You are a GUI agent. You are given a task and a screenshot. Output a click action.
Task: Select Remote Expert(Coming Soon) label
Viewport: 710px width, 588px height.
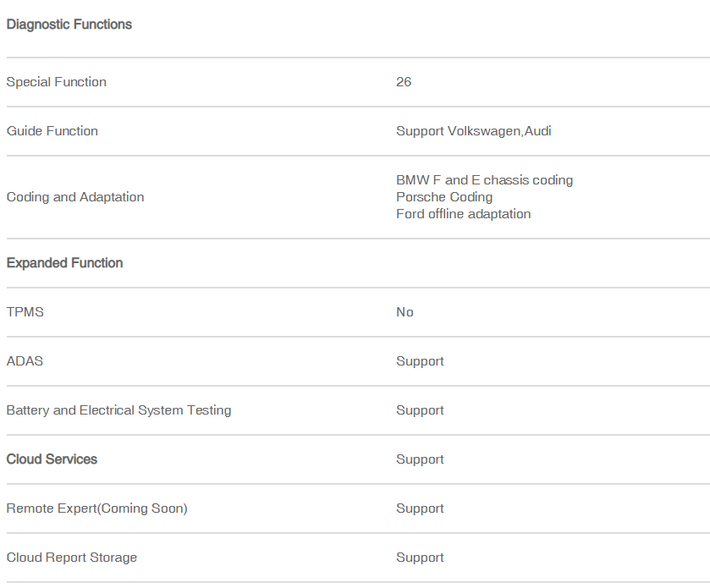pos(97,508)
